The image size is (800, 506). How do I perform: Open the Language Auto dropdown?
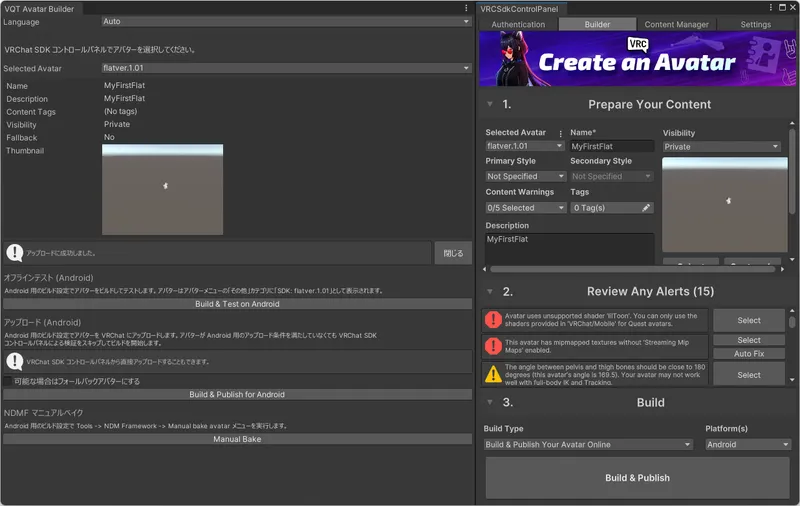[286, 21]
